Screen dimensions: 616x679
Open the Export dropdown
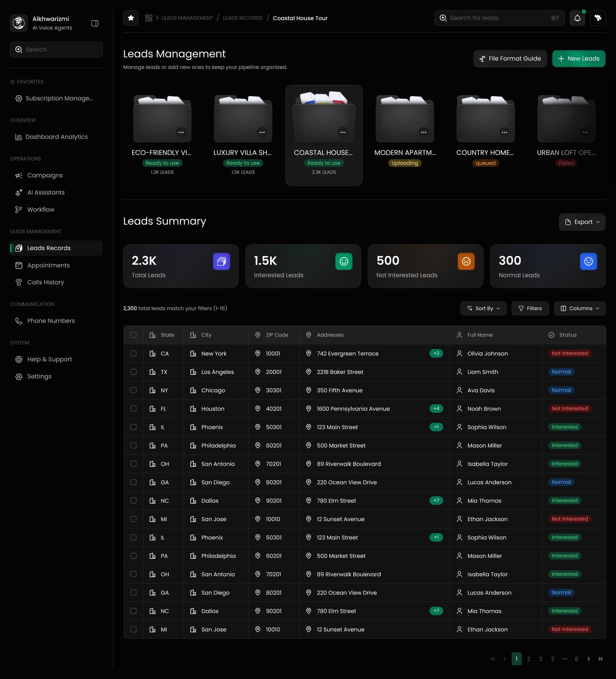(x=582, y=222)
